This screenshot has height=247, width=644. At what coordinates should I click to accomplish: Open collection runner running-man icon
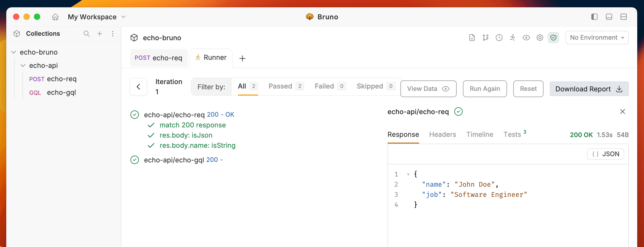512,38
